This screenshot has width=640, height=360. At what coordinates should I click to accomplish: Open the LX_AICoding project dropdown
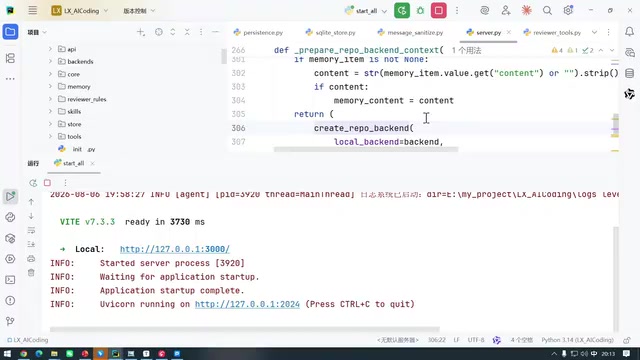point(80,11)
